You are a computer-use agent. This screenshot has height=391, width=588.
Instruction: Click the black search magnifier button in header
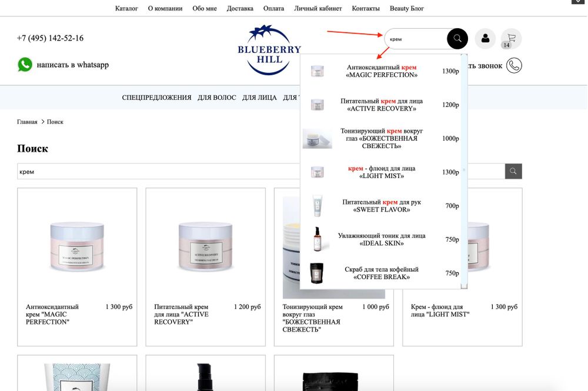click(457, 39)
